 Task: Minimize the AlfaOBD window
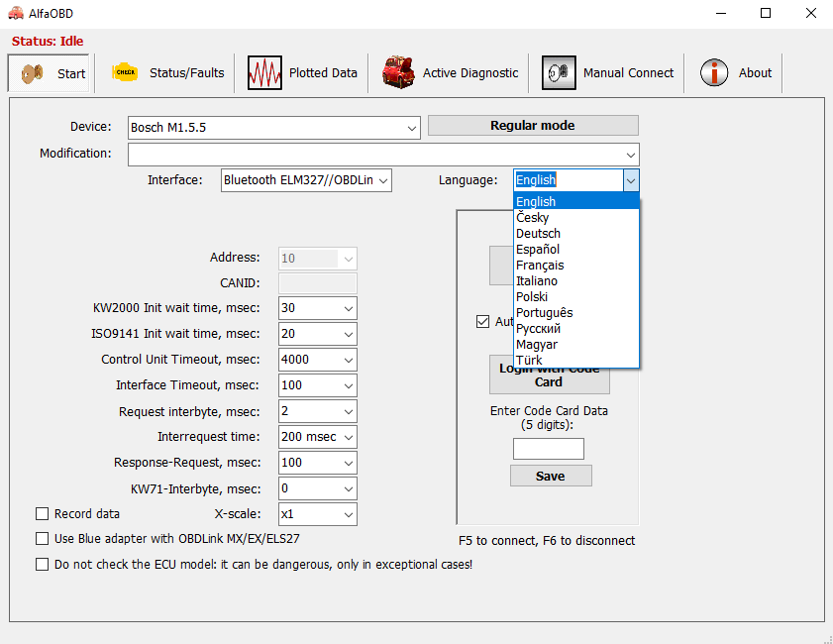[721, 13]
